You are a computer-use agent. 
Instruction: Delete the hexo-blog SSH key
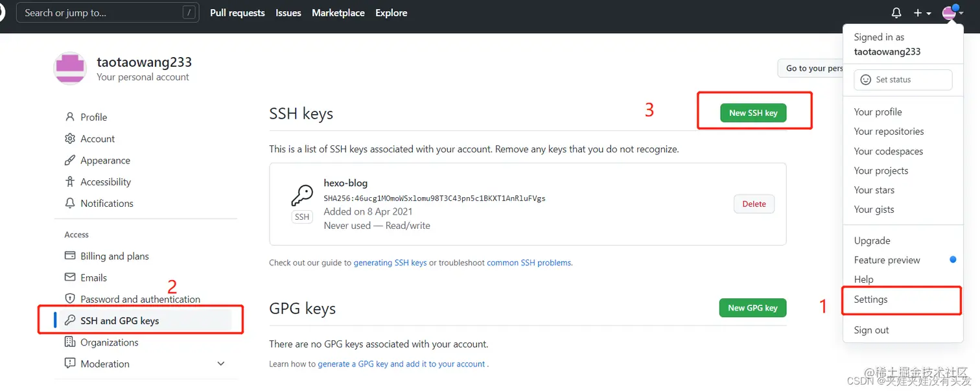coord(754,204)
